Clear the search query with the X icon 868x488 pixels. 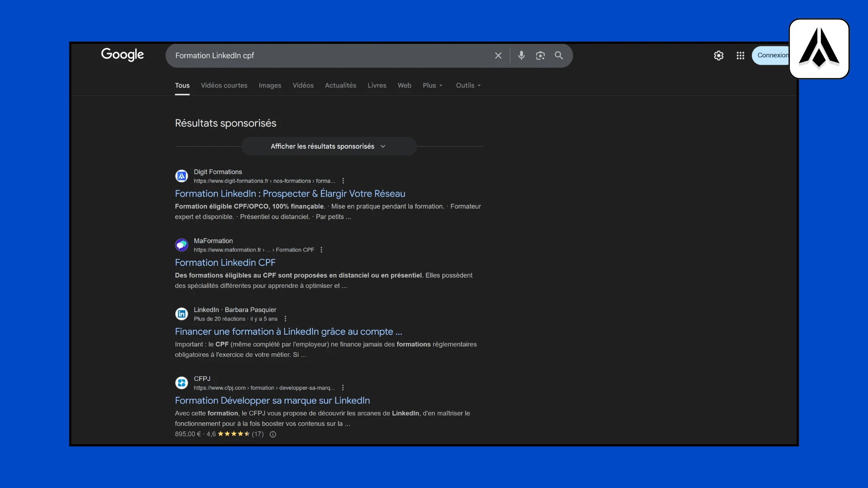tap(498, 55)
